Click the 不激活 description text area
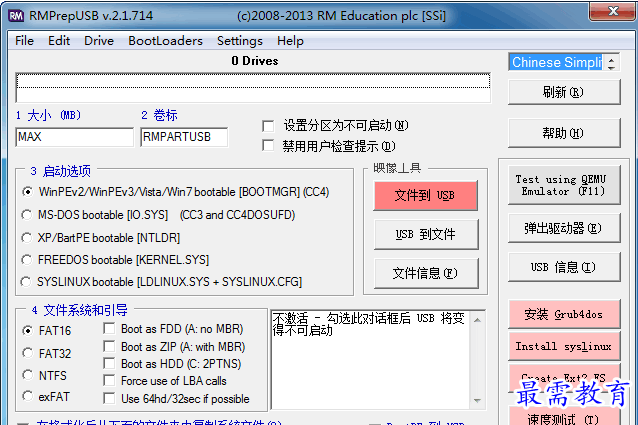Viewport: 638px width, 425px height. coord(370,360)
